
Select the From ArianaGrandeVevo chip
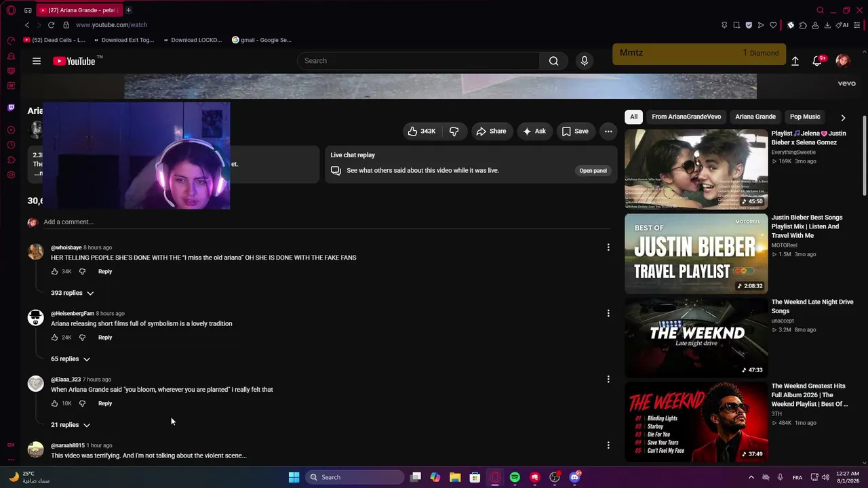click(686, 117)
